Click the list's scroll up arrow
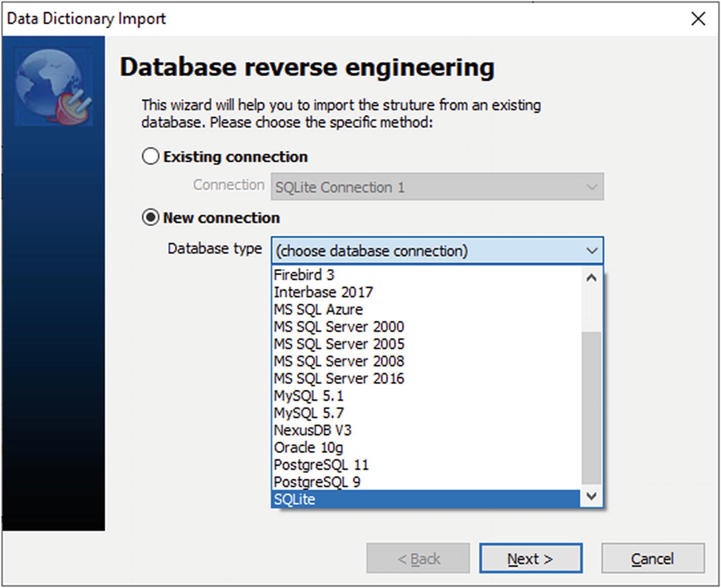Screen dimensions: 721x588 (x=591, y=277)
